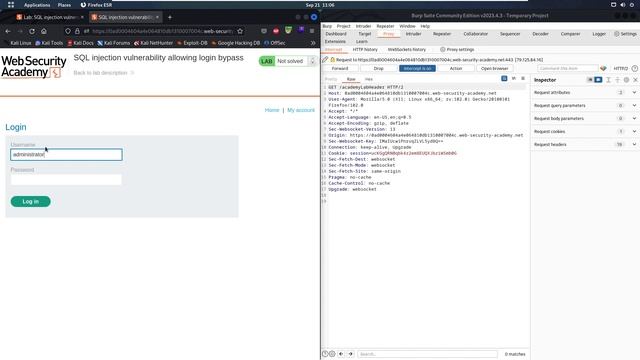Viewport: 640px width, 360px height.
Task: Open the Kali Tools bookmark
Action: pos(49,43)
